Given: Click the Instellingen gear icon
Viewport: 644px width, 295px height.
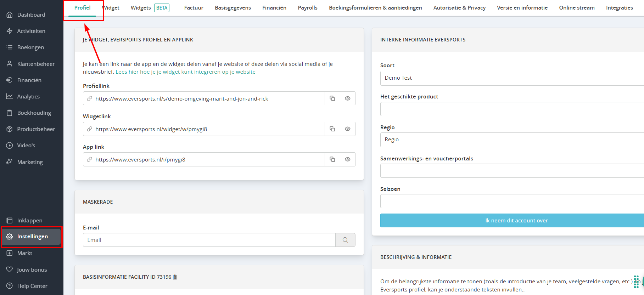Looking at the screenshot, I should pos(10,237).
